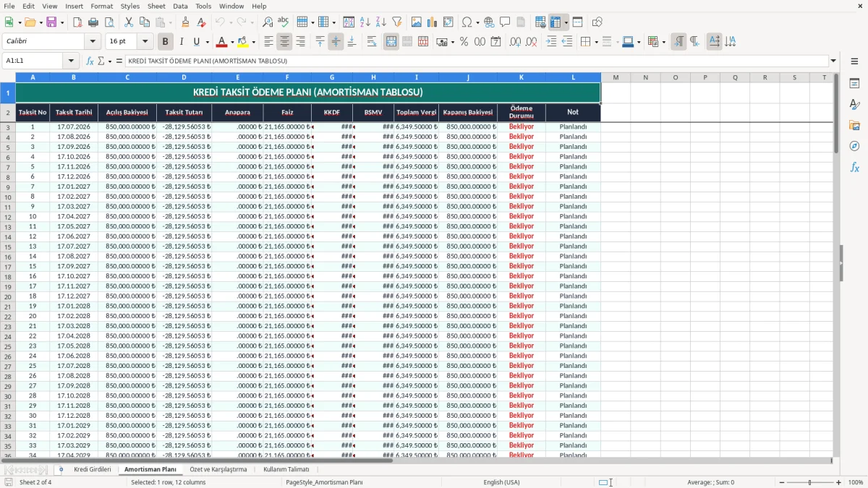This screenshot has height=488, width=868.
Task: Open the Font Size dropdown
Action: point(145,42)
